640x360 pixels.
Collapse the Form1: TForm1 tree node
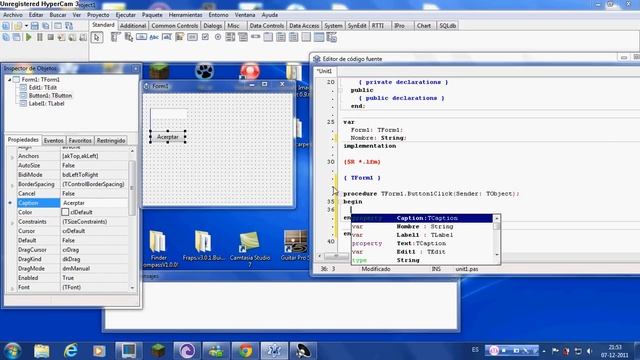coord(9,80)
